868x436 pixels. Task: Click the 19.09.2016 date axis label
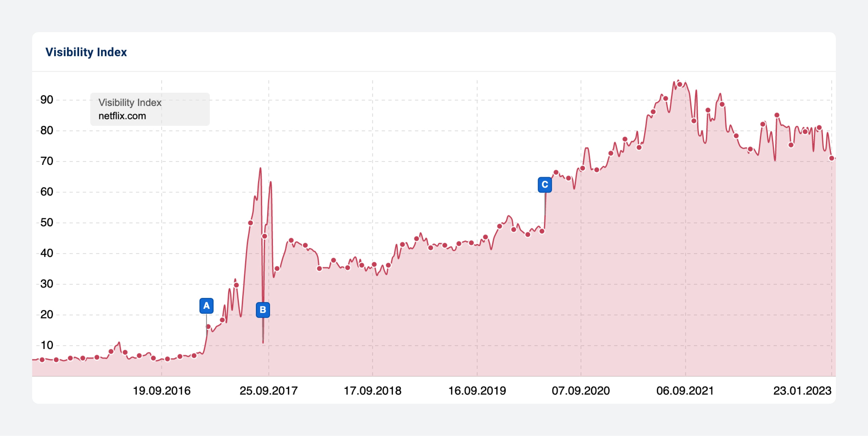tap(161, 390)
